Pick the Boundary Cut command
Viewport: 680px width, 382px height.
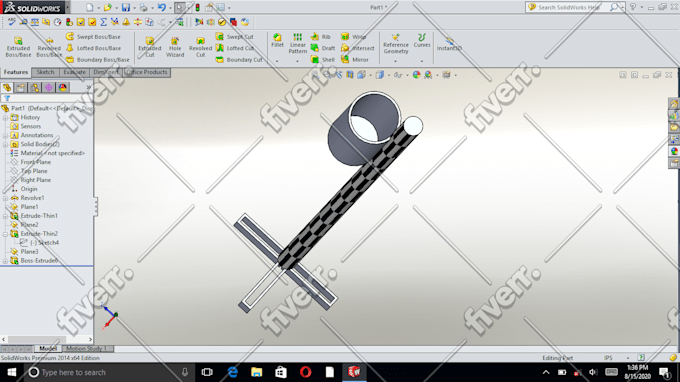(239, 59)
